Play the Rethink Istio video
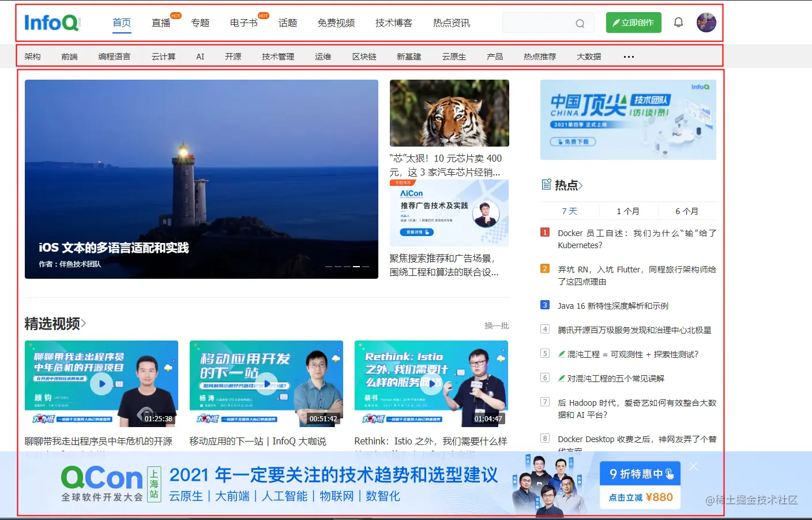This screenshot has height=520, width=812. click(431, 383)
